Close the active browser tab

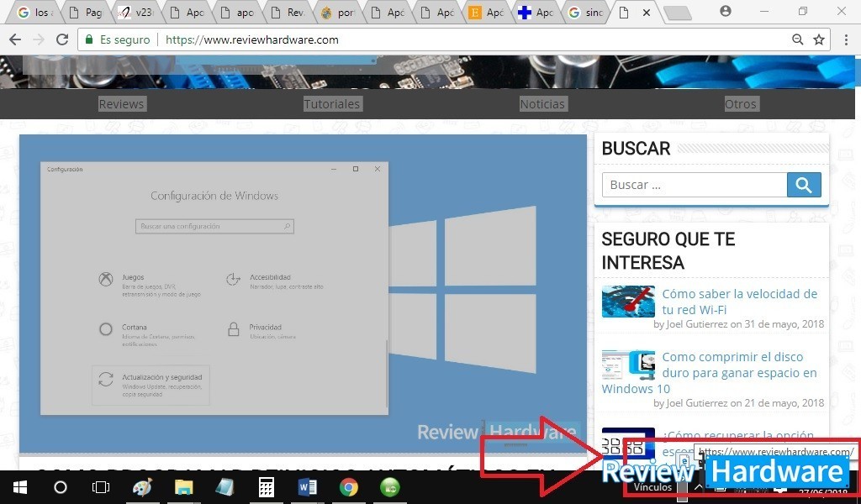tap(647, 13)
